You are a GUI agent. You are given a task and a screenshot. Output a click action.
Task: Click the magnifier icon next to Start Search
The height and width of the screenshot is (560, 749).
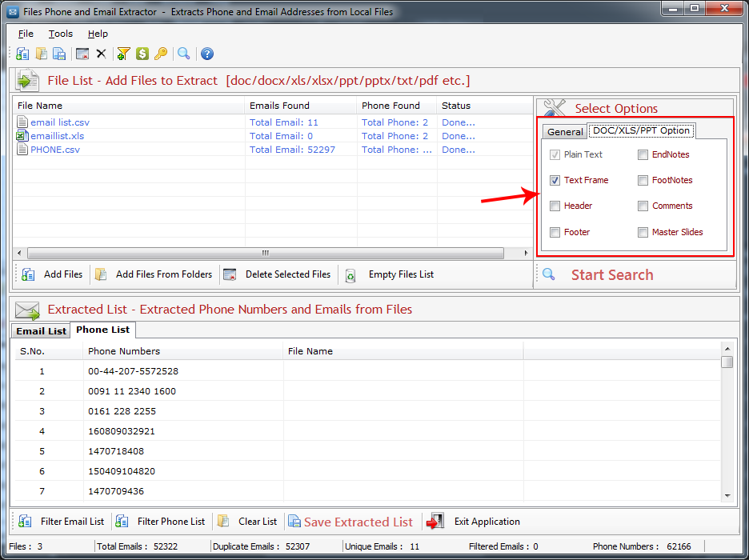(x=549, y=274)
